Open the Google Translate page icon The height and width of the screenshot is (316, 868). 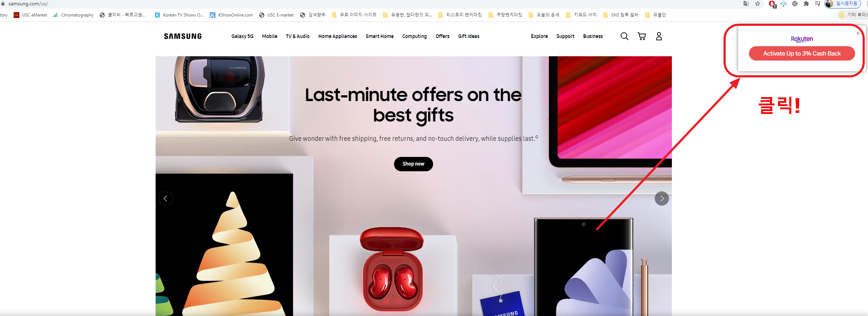coord(746,4)
